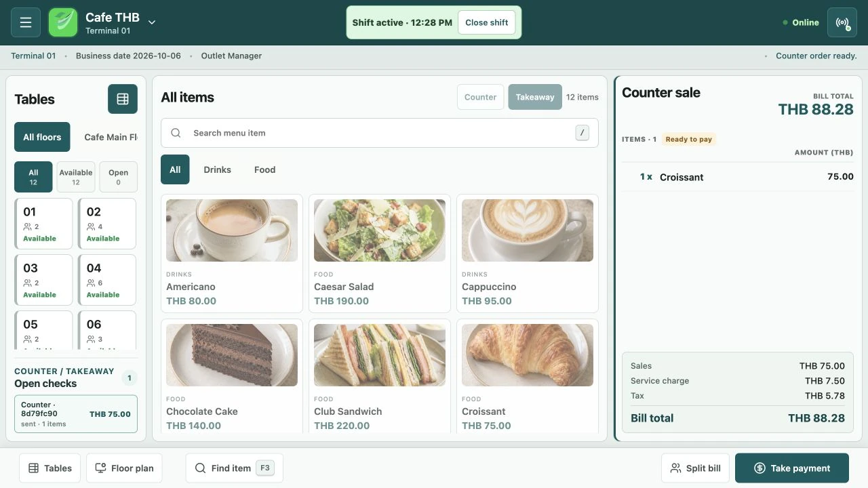The width and height of the screenshot is (868, 488).
Task: Click the 12 items count label
Action: point(583,97)
